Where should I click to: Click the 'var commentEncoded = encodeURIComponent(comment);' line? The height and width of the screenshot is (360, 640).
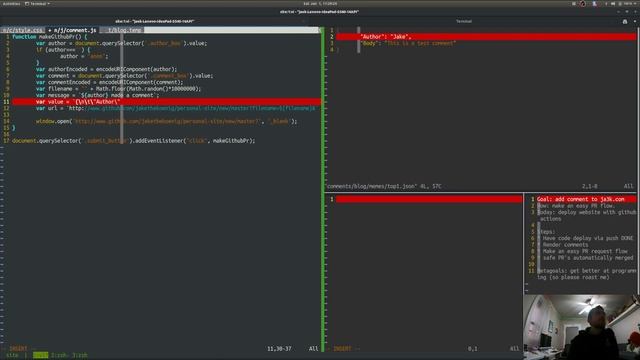(109, 82)
